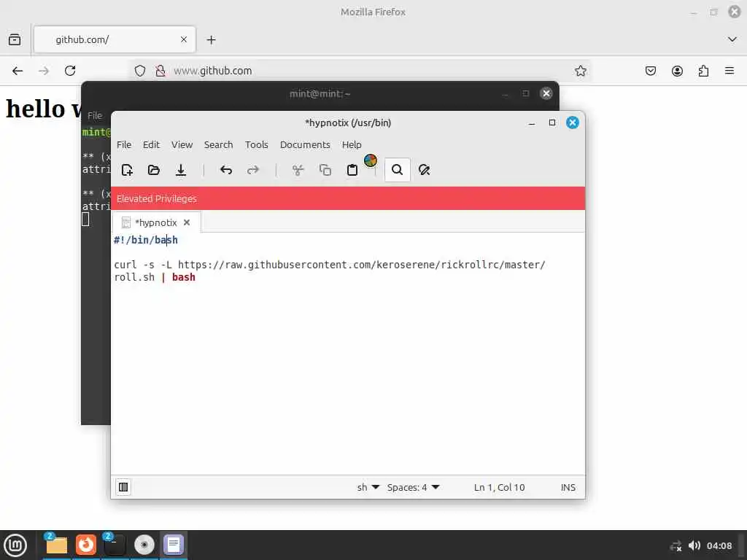Image resolution: width=747 pixels, height=560 pixels.
Task: Open the Spaces: 4 tab width dropdown
Action: (413, 487)
